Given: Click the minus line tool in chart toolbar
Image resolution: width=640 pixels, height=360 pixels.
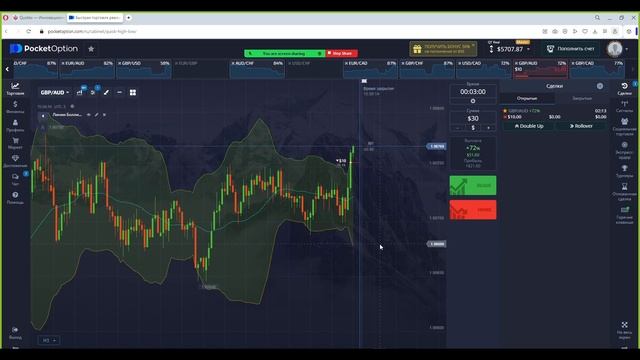Looking at the screenshot, I should coord(119,93).
